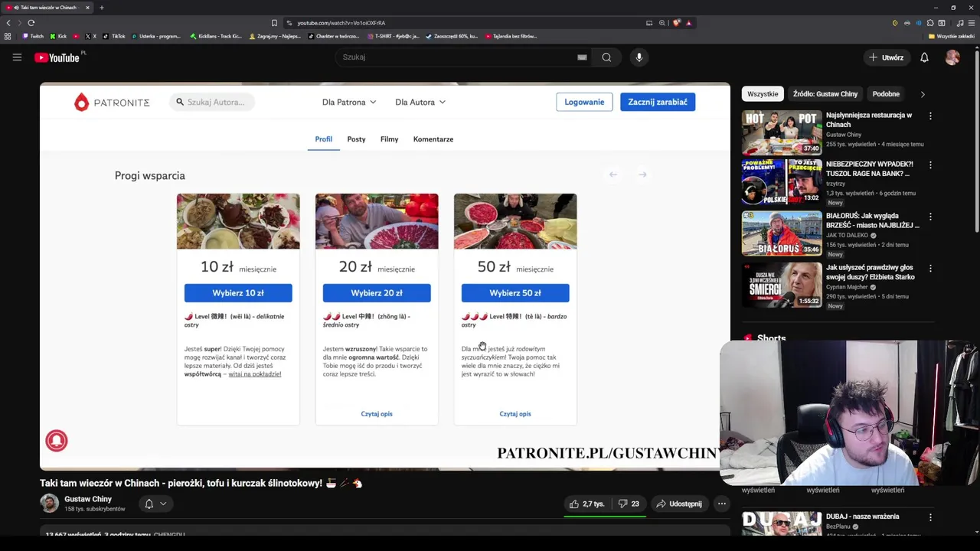Click next arrow of Progi wsparcia carousel
The image size is (980, 551).
642,174
